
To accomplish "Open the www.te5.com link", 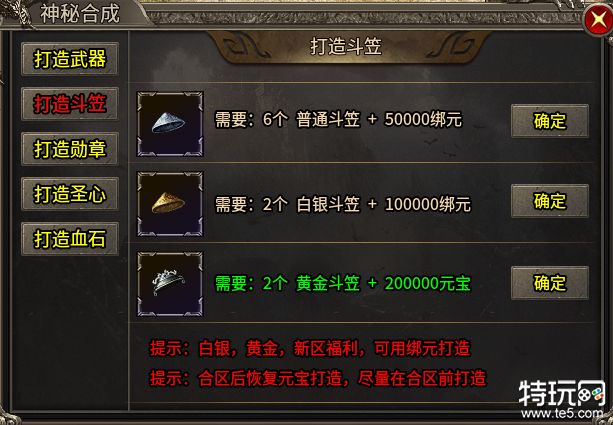I will tap(564, 413).
